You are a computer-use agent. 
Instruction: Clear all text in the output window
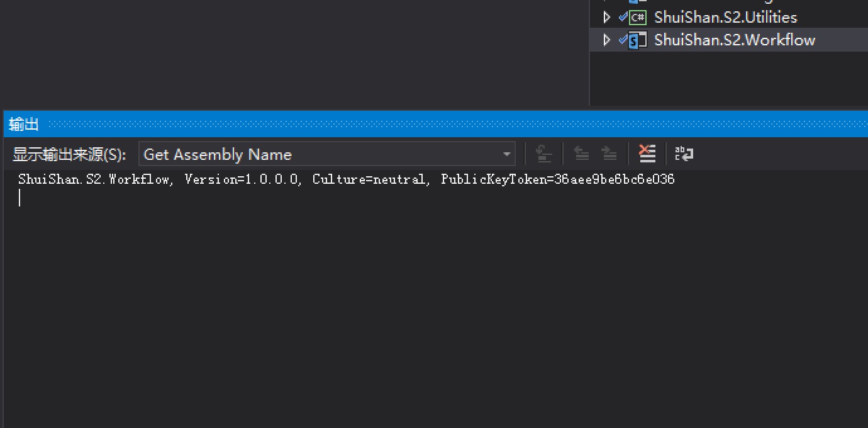pos(647,154)
